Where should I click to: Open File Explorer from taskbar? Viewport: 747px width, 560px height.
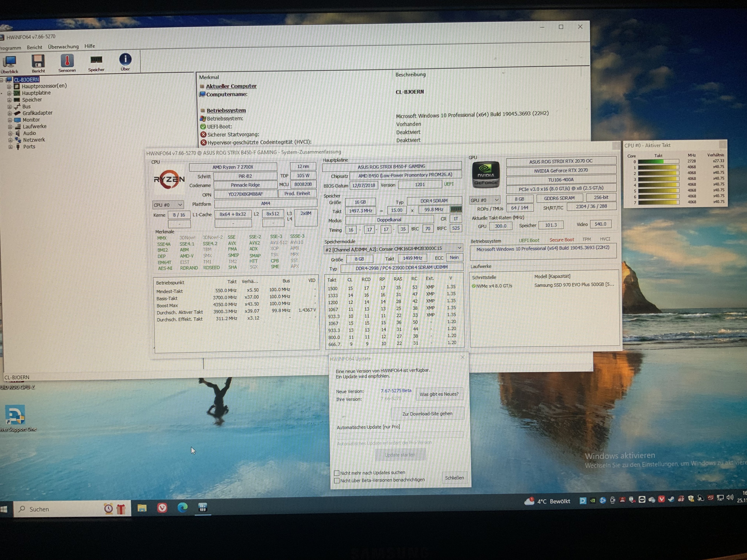click(x=142, y=508)
